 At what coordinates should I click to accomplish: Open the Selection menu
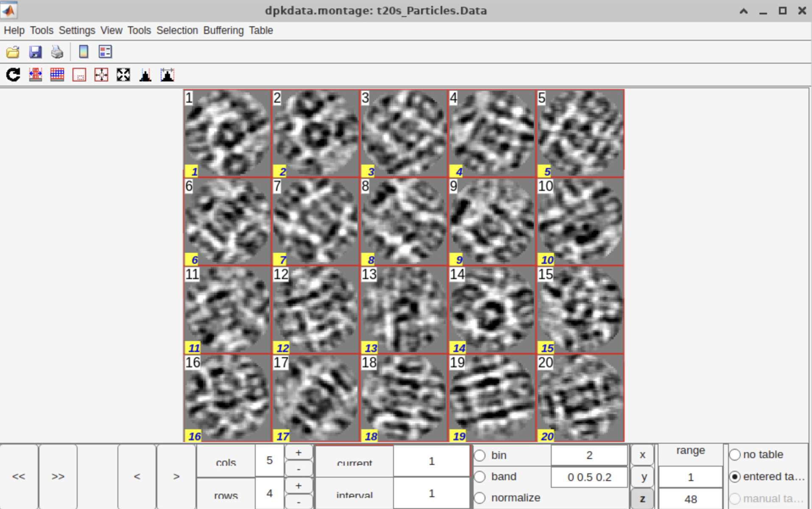tap(177, 31)
